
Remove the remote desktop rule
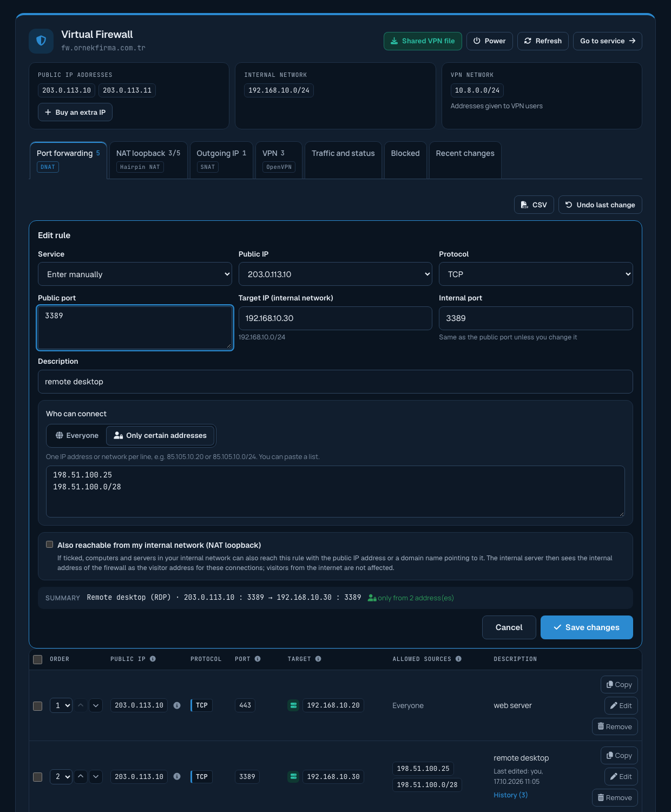click(615, 797)
